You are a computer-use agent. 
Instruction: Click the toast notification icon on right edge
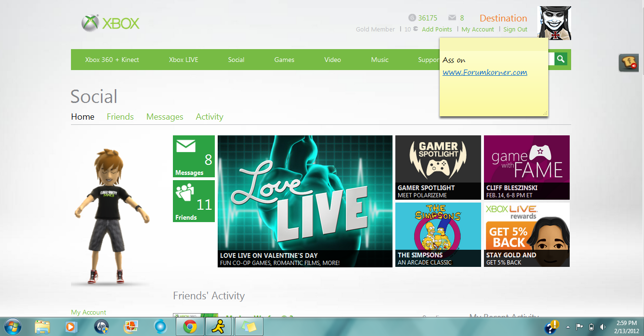[x=629, y=62]
